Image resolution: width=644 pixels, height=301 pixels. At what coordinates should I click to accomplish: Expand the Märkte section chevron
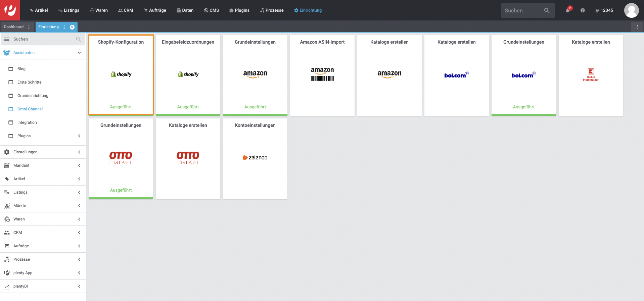[79, 206]
